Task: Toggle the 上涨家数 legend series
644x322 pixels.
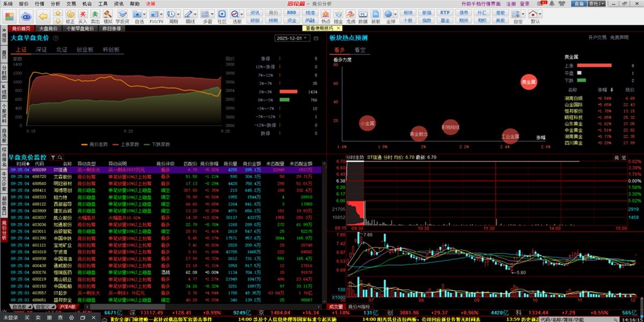Action: [126, 144]
